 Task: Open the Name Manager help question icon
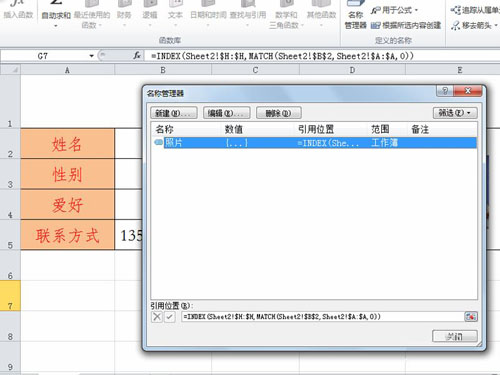click(x=445, y=91)
